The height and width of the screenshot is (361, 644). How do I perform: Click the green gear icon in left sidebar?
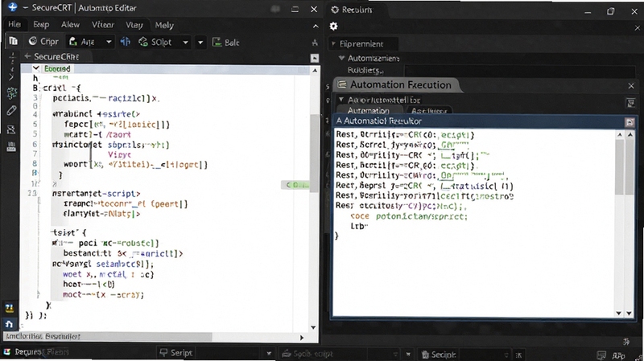tap(11, 93)
